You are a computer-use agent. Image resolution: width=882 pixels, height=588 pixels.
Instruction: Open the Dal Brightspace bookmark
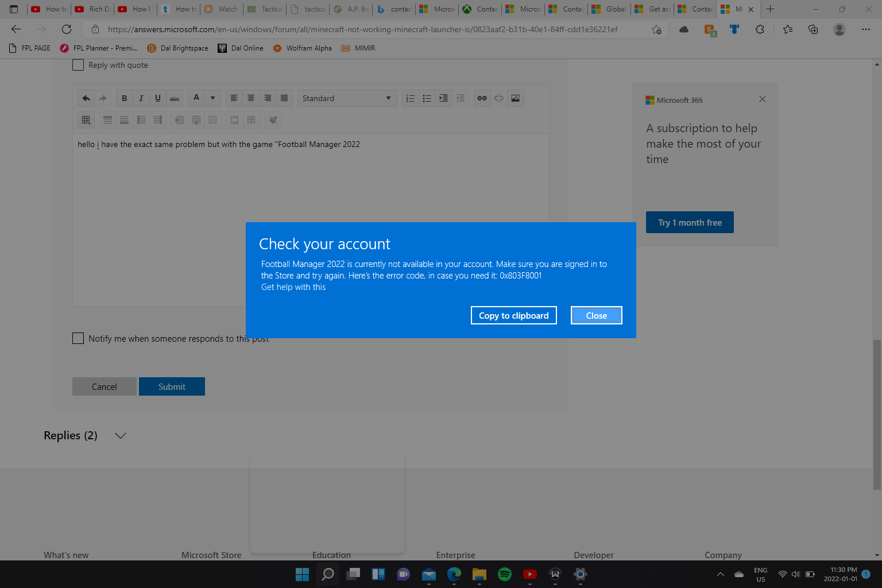pyautogui.click(x=178, y=48)
